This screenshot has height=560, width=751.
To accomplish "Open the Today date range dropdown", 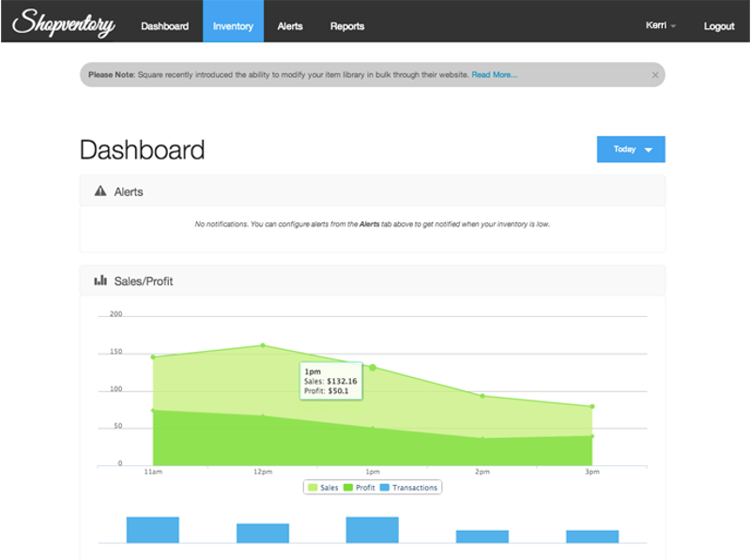I will click(631, 148).
